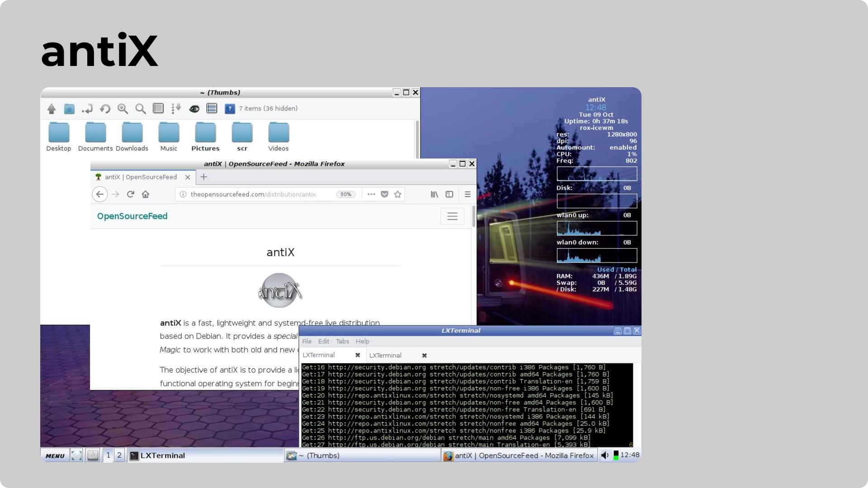
Task: Reset the 90% zoom badge in Firefox
Action: [346, 194]
